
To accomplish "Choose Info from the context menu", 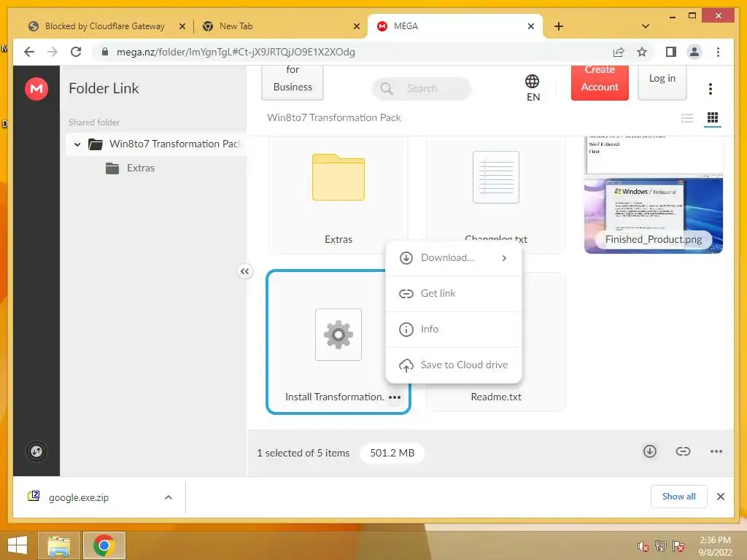I will (454, 330).
